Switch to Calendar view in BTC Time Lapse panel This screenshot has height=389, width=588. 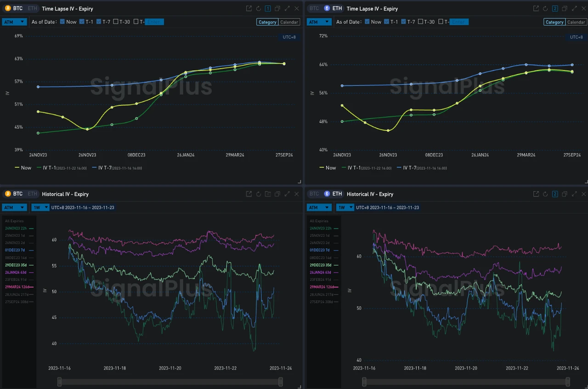(x=289, y=22)
